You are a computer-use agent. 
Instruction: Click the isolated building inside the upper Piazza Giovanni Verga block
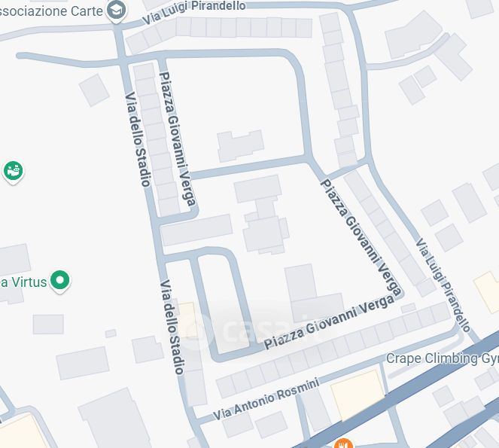[241, 145]
